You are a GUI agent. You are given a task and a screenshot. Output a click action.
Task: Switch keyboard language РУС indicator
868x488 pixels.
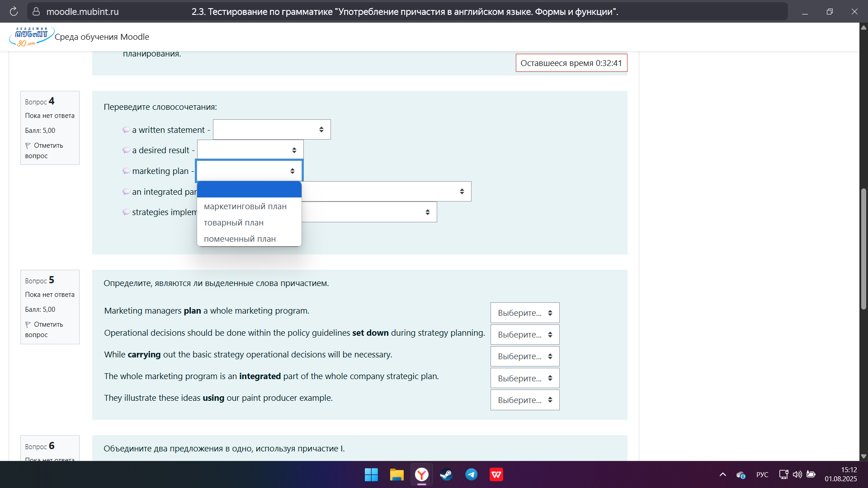coord(762,474)
